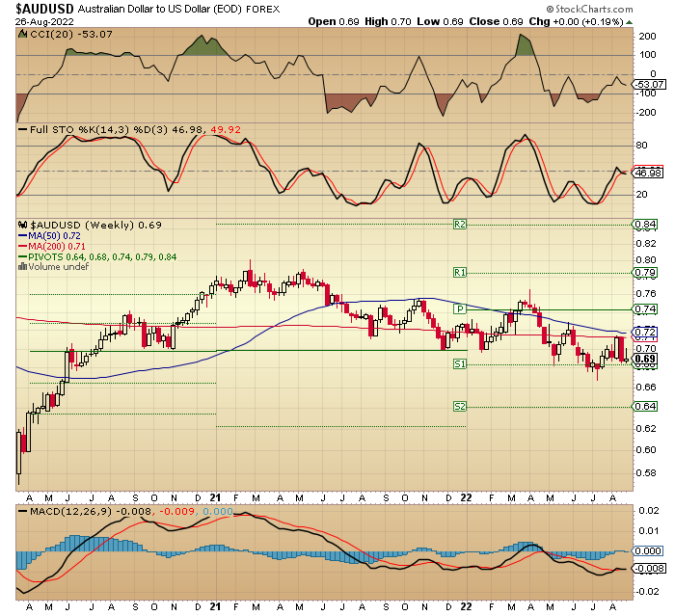Click the R2 pivot marker
This screenshot has width=675, height=616.
tap(460, 225)
